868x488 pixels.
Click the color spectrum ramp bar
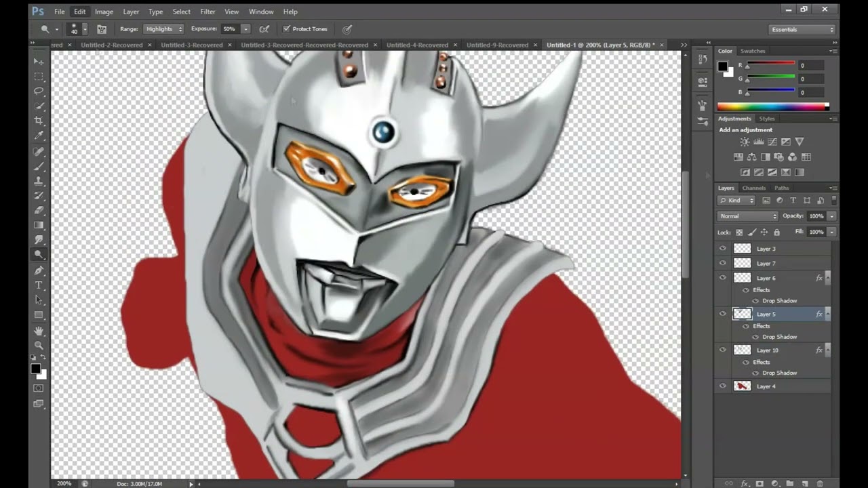tap(773, 106)
